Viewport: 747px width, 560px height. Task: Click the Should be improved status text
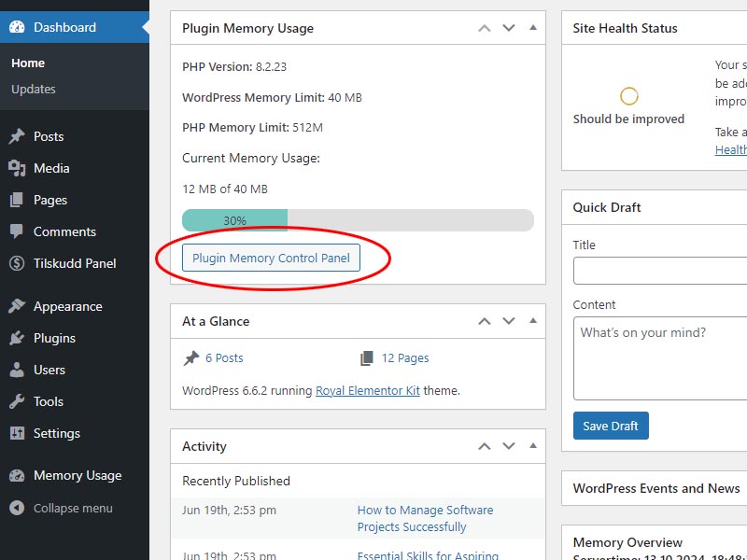pos(628,119)
